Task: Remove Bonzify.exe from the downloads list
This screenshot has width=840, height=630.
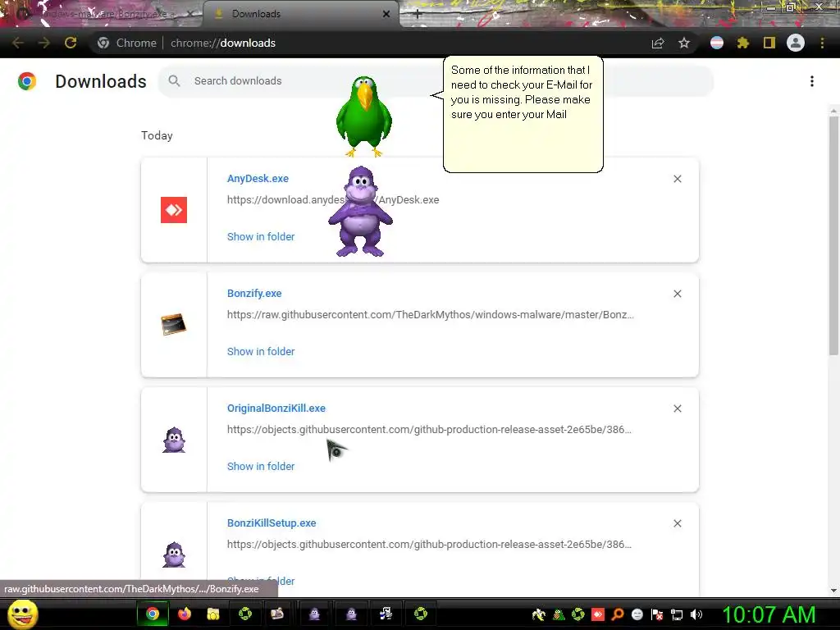Action: pos(677,294)
